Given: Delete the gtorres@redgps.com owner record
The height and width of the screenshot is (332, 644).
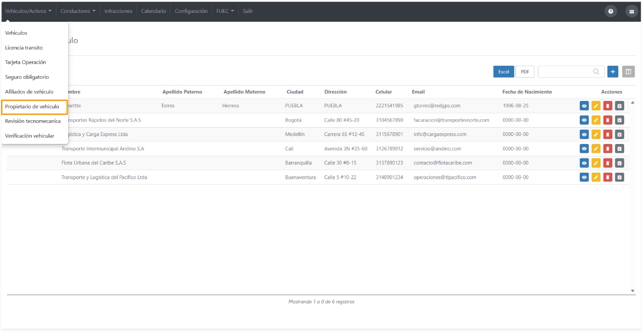Looking at the screenshot, I should coord(607,105).
